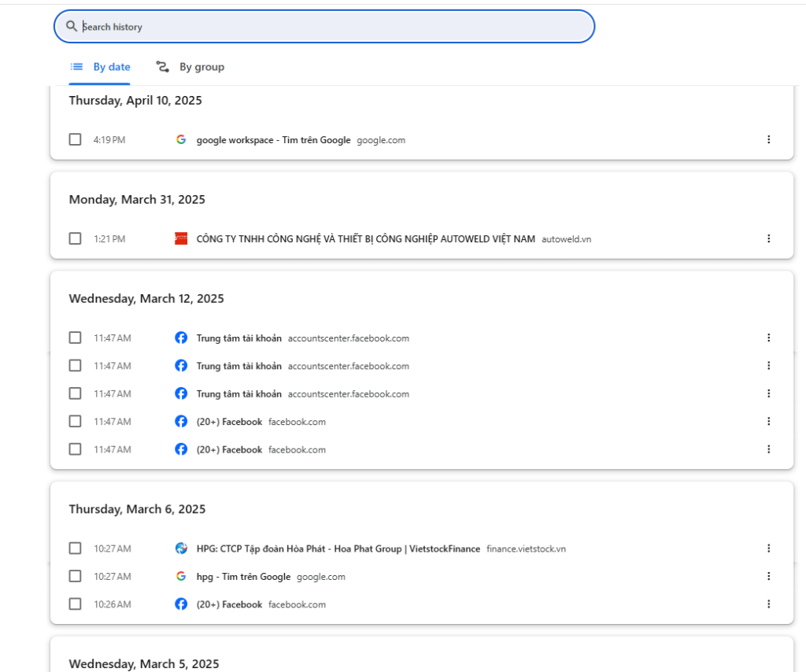
Task: Open actions menu for second Trung tâm tài khoản entry
Action: click(768, 366)
